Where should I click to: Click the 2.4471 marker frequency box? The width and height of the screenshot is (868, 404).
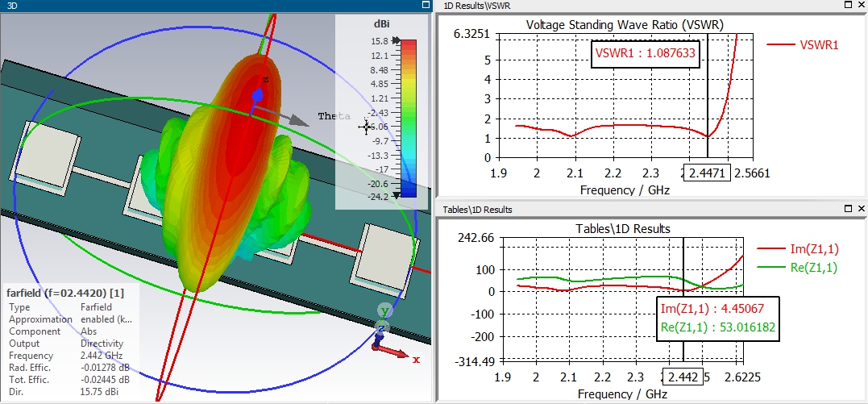pos(708,173)
